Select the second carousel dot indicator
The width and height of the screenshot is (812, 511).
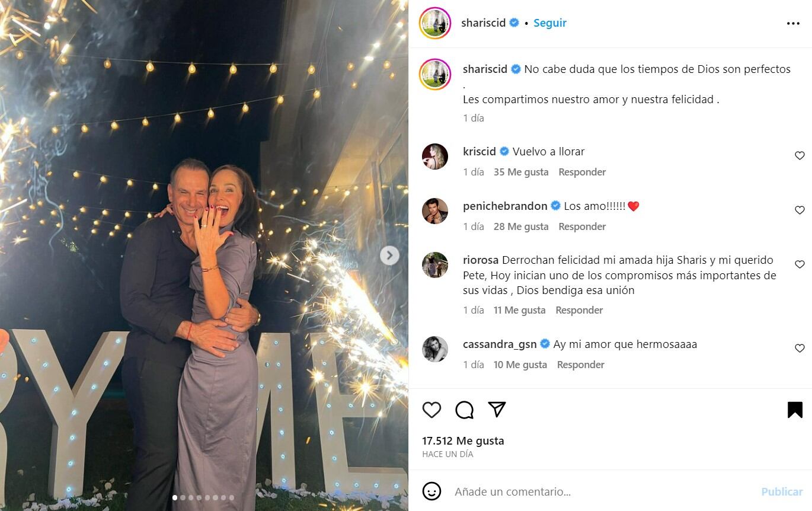coord(183,498)
